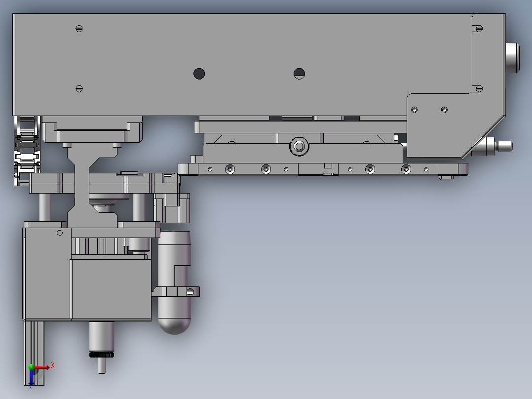This screenshot has width=532, height=399.
Task: Select the cylindrical knob on housing's right end
Action: point(512,58)
